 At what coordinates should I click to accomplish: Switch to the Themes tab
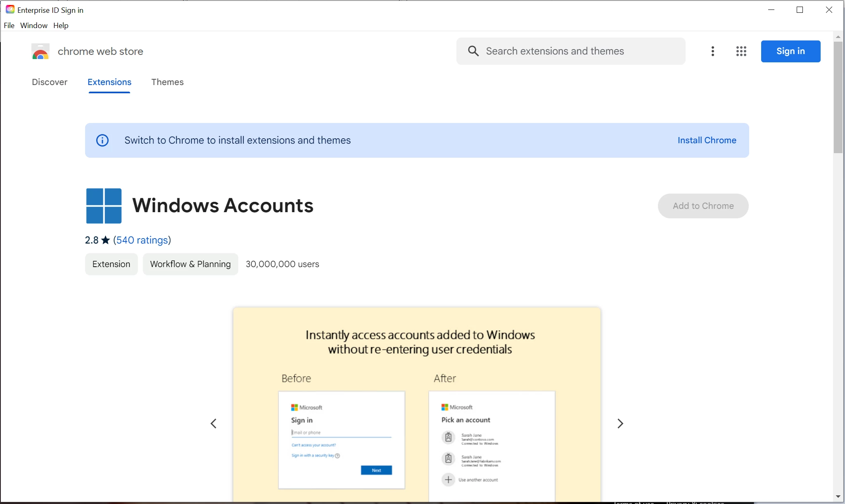coord(167,82)
